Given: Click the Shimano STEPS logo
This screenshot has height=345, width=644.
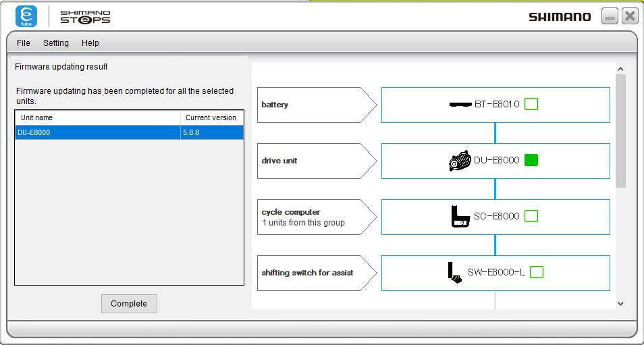Looking at the screenshot, I should click(86, 17).
